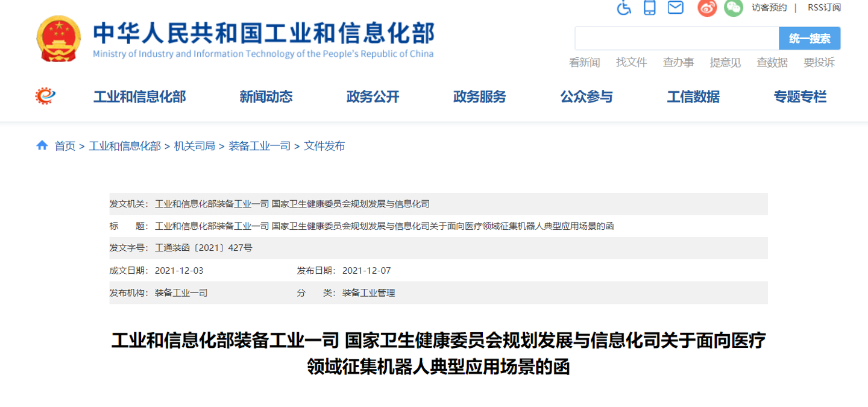Click the 统一搜索 search button

click(x=810, y=38)
